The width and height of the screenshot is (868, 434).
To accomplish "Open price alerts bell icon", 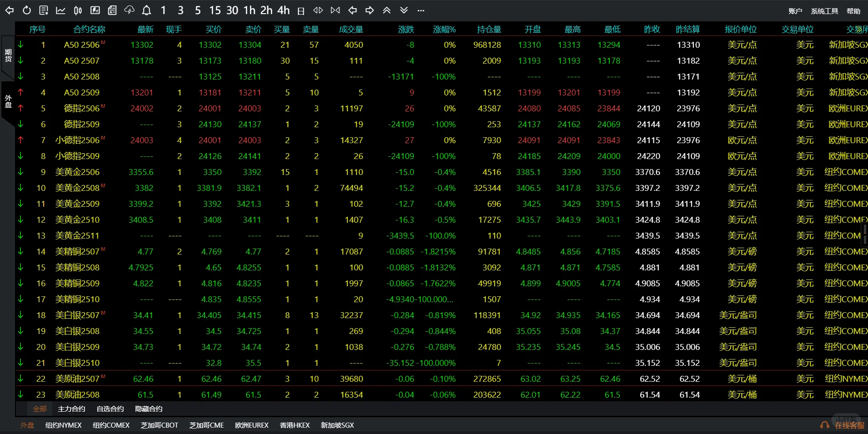I will click(146, 10).
